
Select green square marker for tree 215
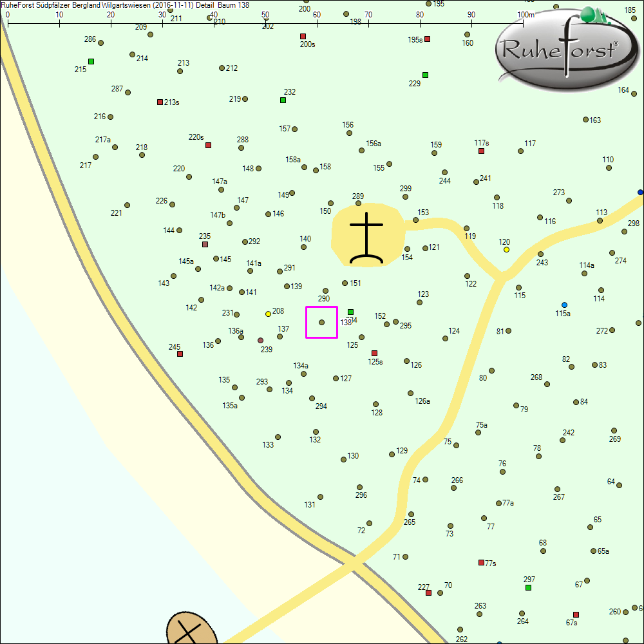tap(91, 62)
